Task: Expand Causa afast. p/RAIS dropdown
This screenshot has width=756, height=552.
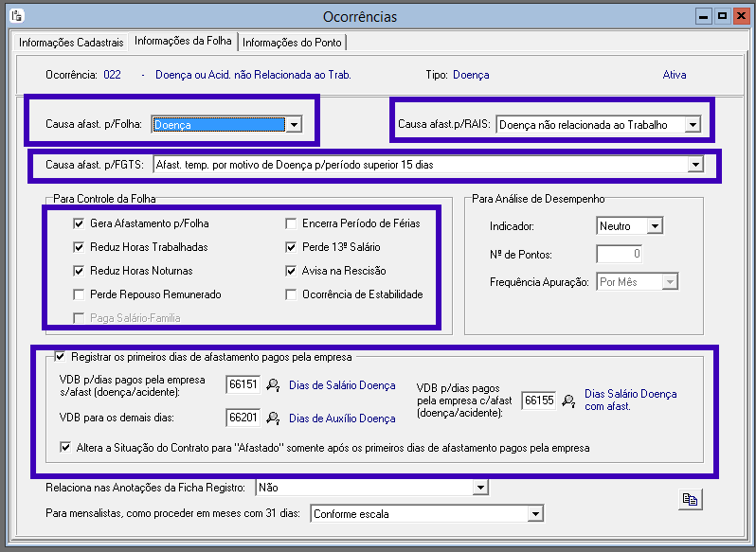Action: pos(693,124)
